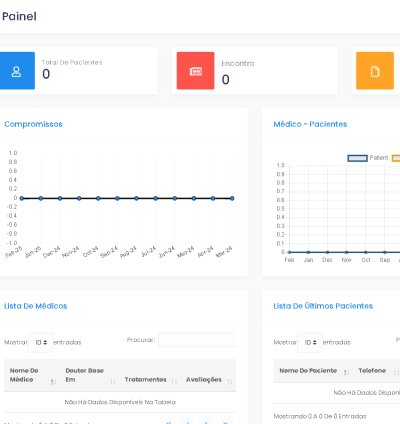Click the Encontro card label
Viewport: 400px width, 424px height.
point(238,63)
